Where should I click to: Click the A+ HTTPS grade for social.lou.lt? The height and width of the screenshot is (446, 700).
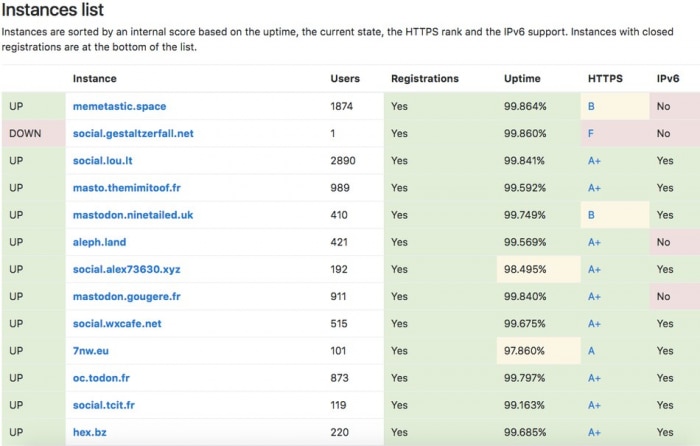594,161
